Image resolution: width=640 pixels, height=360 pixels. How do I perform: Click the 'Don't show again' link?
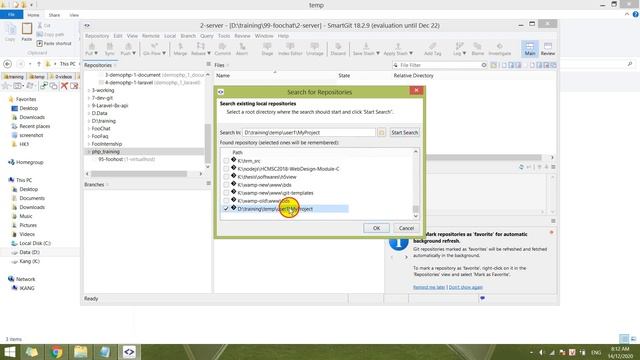tap(466, 287)
